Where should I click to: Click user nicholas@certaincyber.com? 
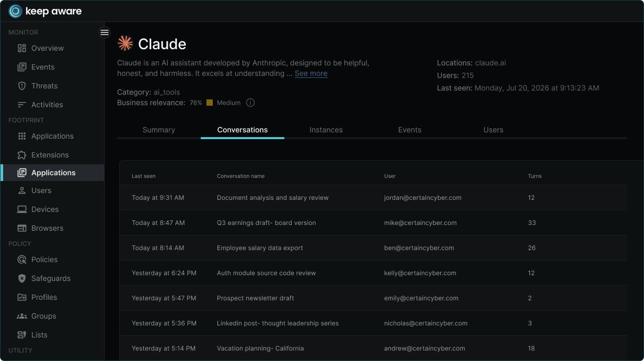coord(426,323)
